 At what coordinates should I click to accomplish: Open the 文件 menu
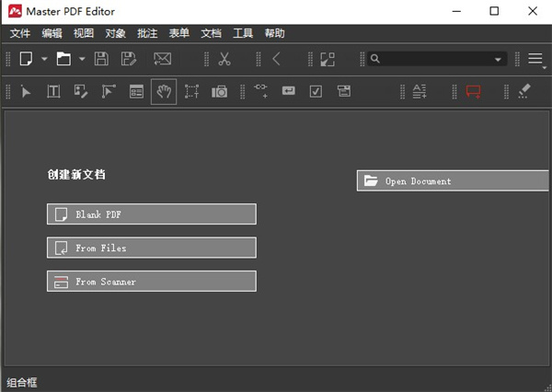coord(20,33)
